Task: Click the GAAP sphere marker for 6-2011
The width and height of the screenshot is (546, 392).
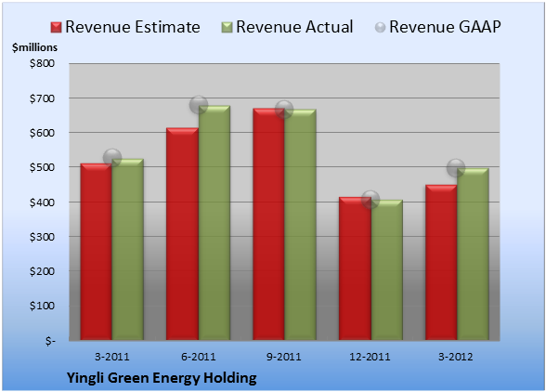Action: click(199, 105)
